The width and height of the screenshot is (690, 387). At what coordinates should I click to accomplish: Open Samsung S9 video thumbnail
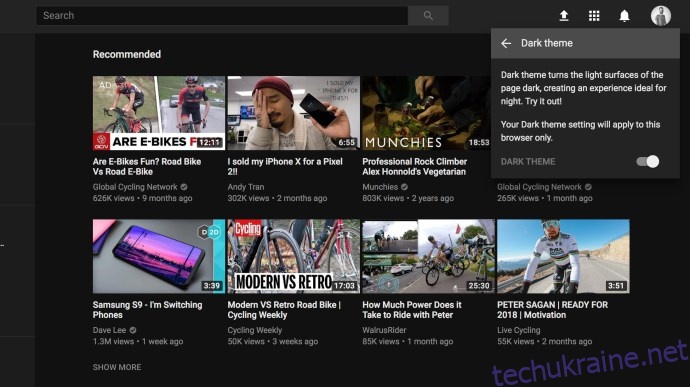159,256
